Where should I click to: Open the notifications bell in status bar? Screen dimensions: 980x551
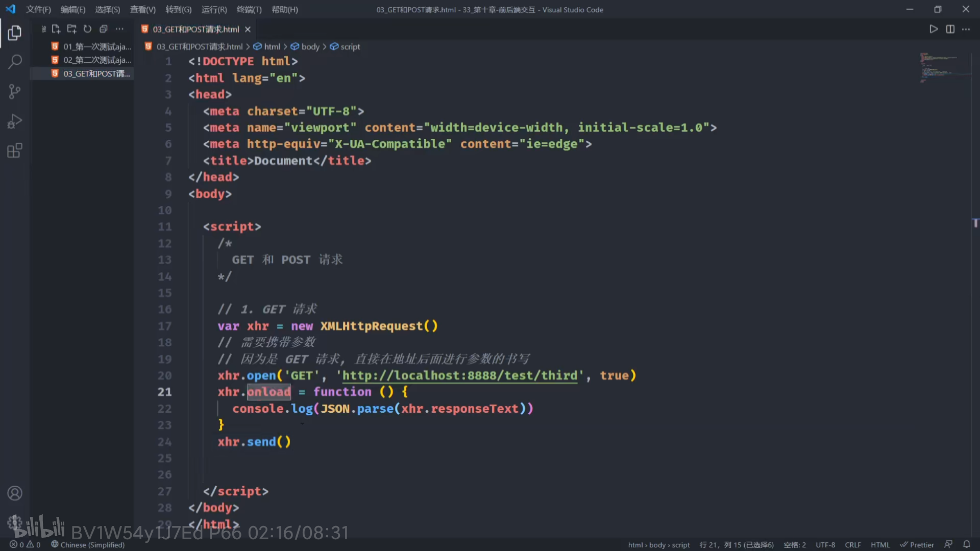[966, 544]
